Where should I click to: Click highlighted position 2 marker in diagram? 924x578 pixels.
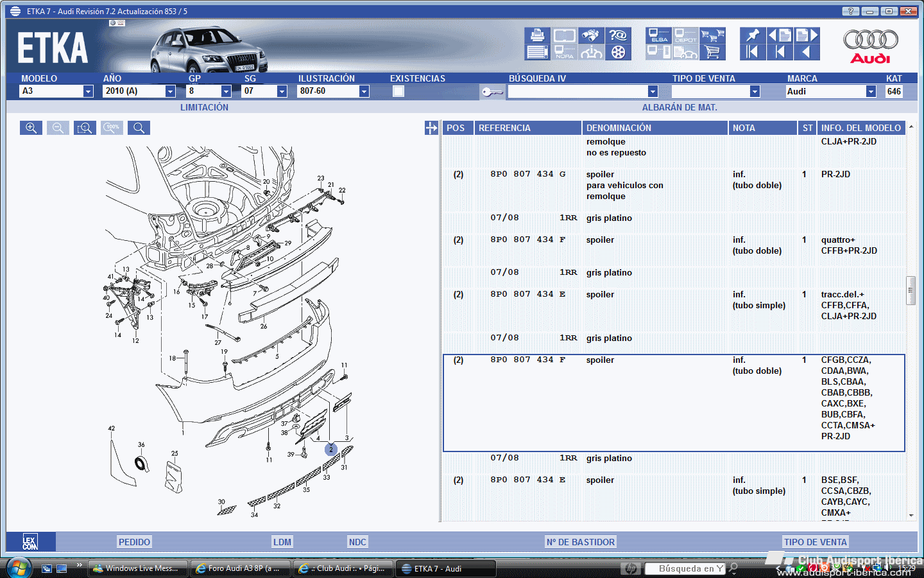(331, 450)
